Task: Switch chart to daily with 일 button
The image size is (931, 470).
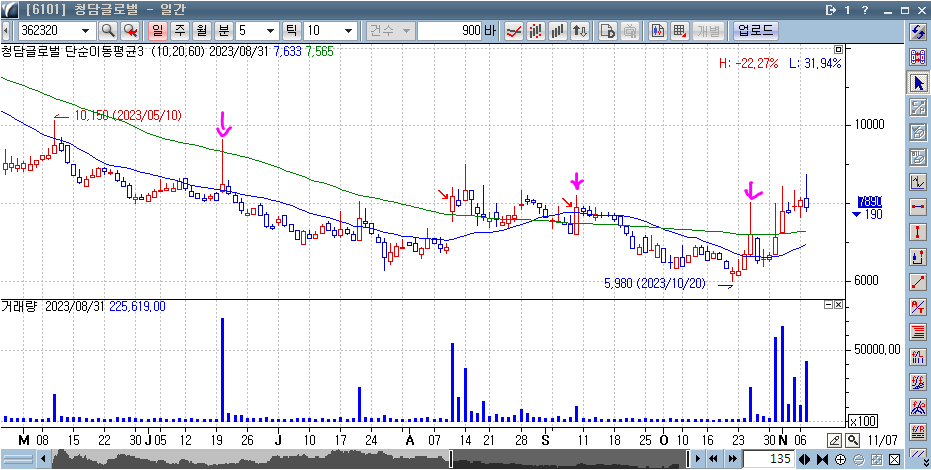Action: click(157, 30)
